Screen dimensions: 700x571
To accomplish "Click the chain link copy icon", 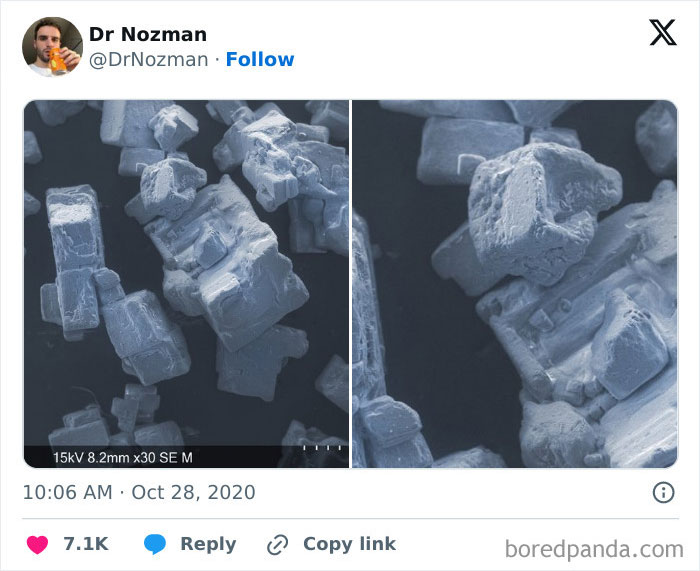I will point(277,545).
